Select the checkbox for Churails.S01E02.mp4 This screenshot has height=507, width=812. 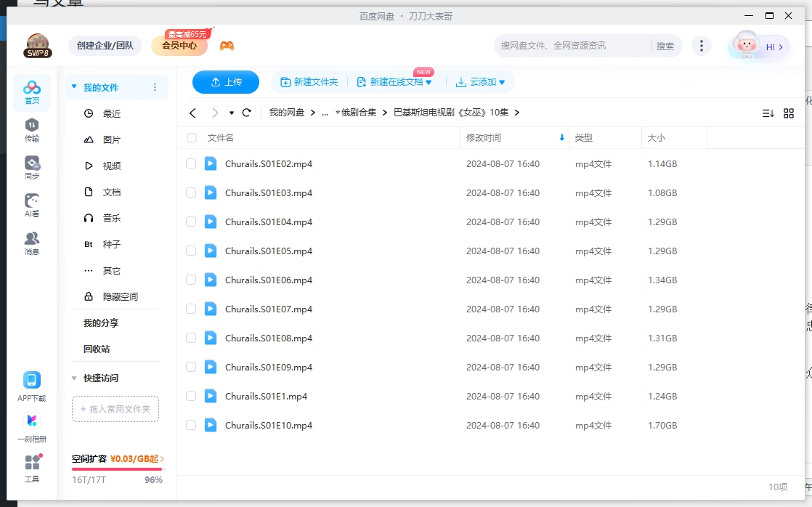(191, 163)
